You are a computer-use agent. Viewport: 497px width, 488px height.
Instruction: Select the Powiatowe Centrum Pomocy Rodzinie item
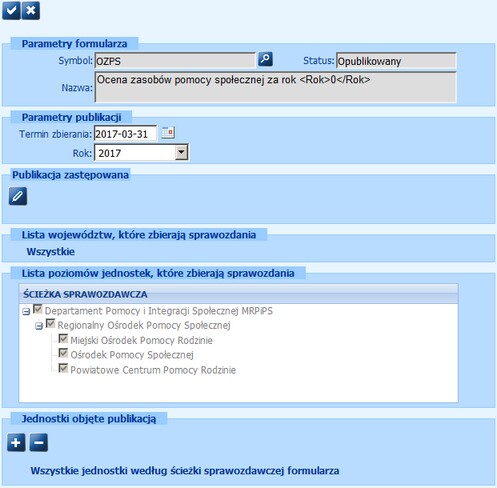click(x=153, y=370)
